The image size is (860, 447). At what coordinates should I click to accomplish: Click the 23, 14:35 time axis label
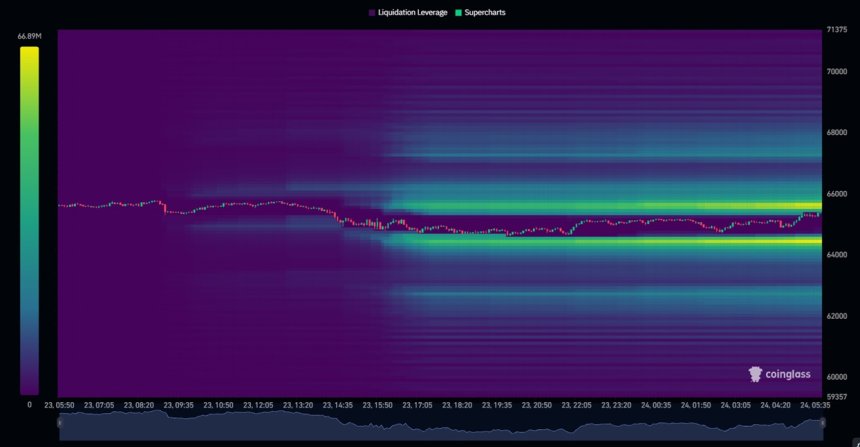click(337, 405)
